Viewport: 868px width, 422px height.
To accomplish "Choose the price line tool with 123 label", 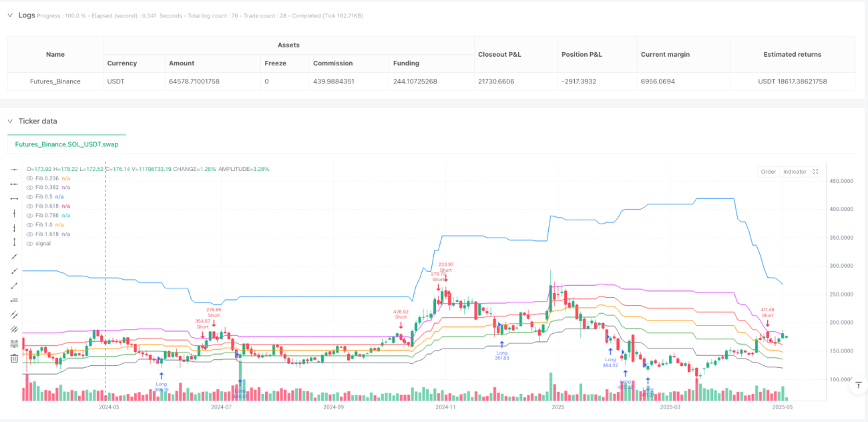I will pyautogui.click(x=14, y=300).
